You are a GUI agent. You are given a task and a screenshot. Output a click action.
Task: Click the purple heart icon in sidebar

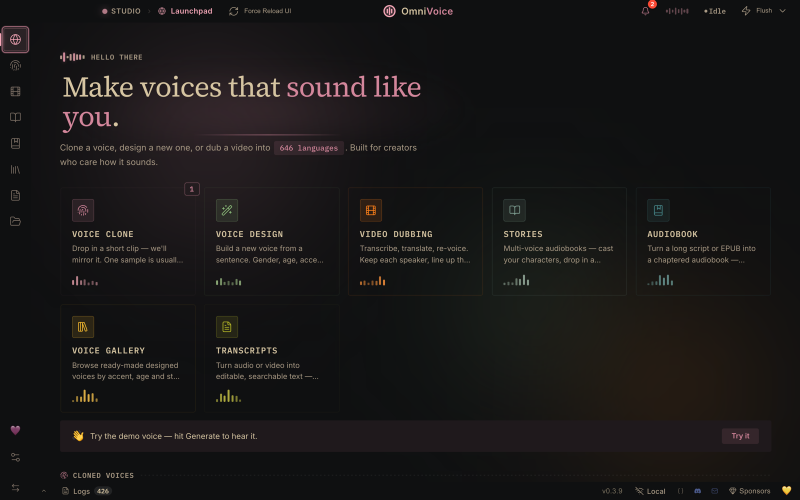click(15, 430)
